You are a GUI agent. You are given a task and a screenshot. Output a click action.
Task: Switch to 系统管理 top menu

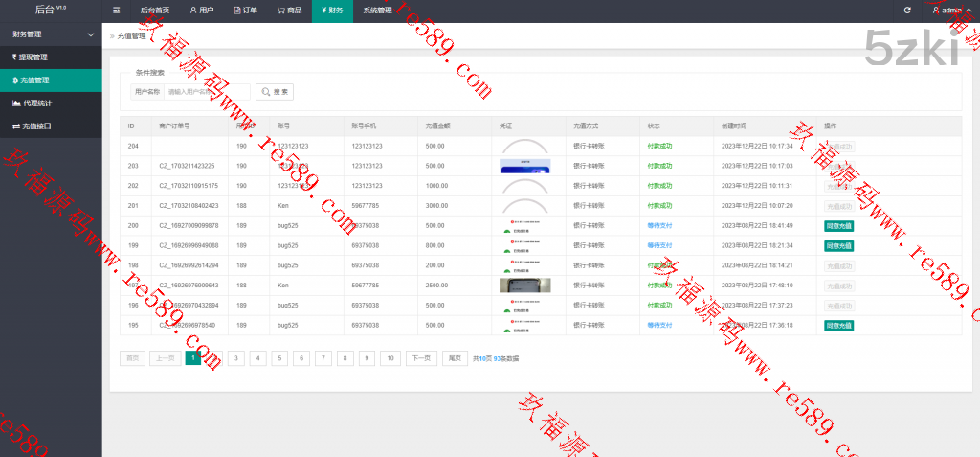[x=377, y=11]
